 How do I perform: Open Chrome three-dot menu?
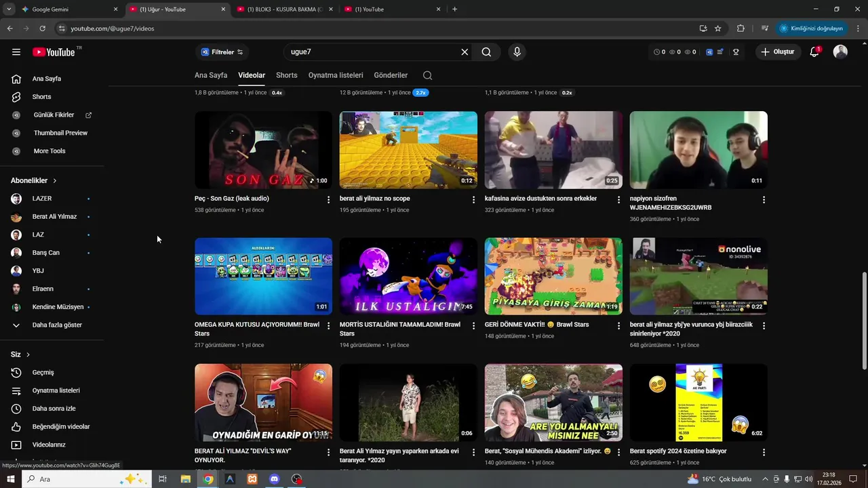859,28
